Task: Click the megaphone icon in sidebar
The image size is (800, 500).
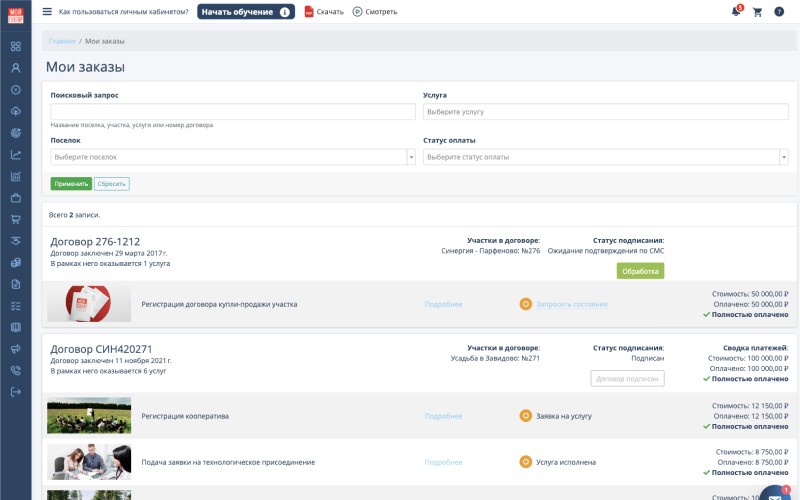Action: click(16, 348)
